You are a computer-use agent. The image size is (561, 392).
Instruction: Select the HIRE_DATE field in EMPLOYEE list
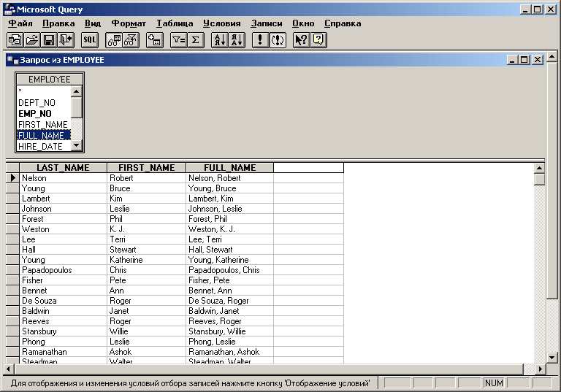click(40, 147)
